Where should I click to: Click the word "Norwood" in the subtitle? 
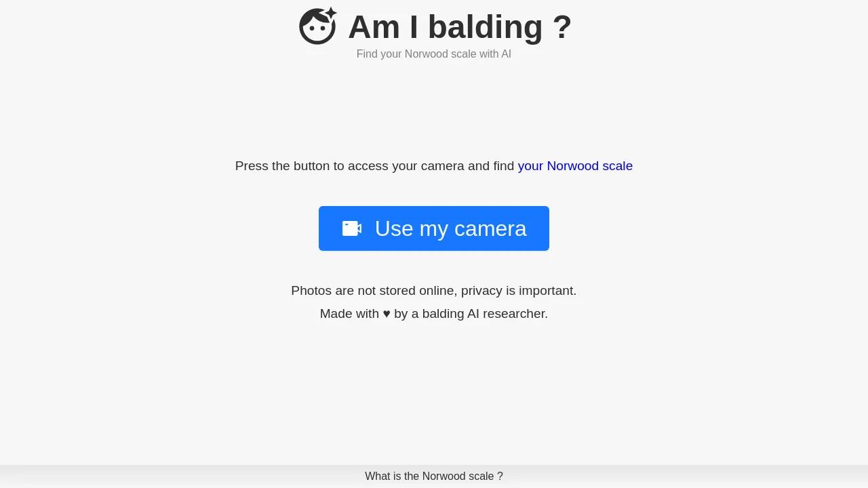(x=427, y=54)
